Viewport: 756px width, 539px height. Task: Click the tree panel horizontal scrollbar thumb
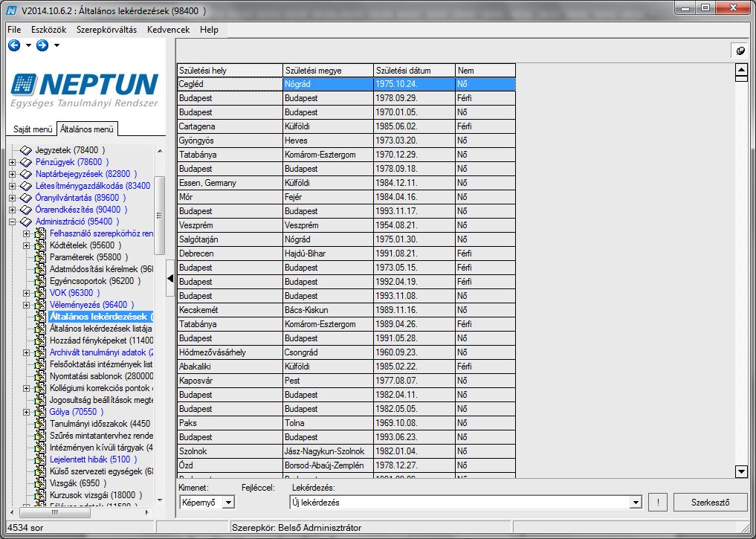[x=54, y=512]
